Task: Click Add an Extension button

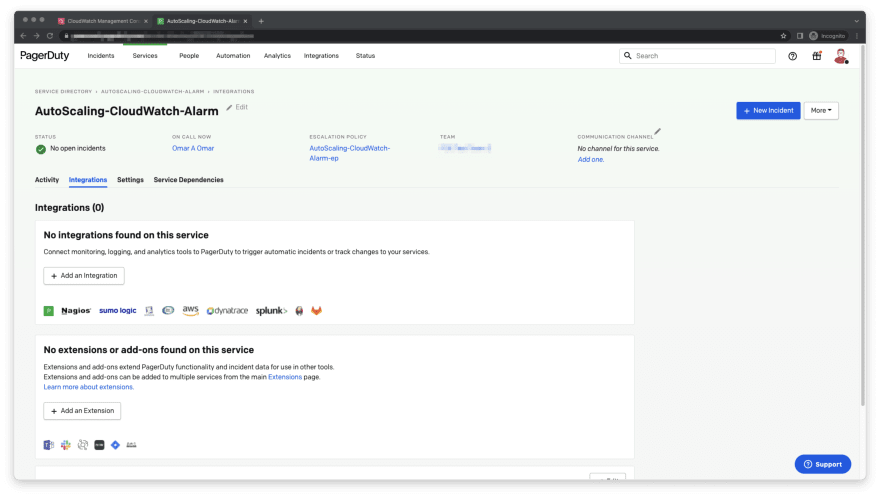Action: 82,411
